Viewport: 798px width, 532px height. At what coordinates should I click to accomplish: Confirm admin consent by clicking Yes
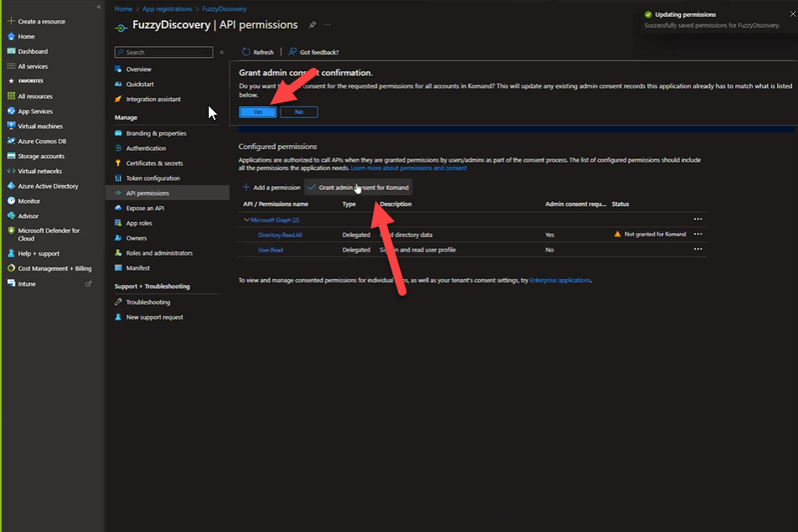click(x=257, y=111)
